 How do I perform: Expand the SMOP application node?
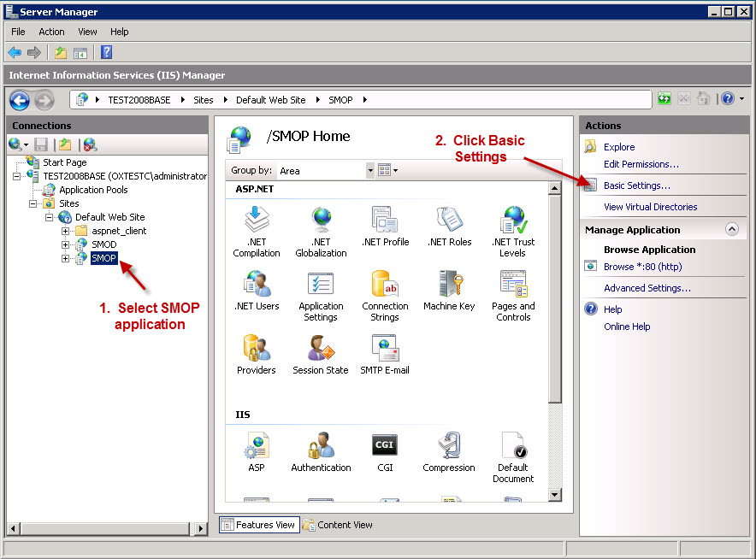coord(65,259)
